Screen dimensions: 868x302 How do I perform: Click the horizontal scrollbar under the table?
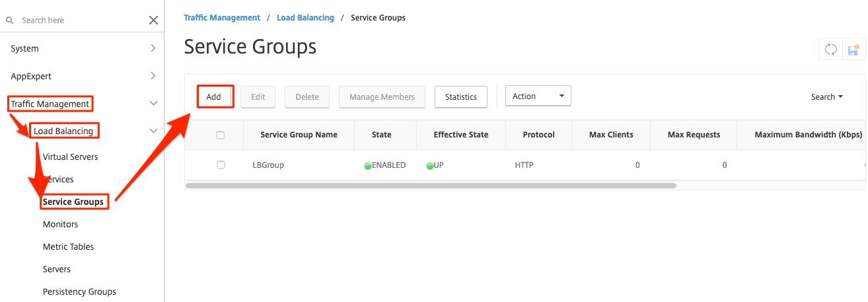[431, 186]
